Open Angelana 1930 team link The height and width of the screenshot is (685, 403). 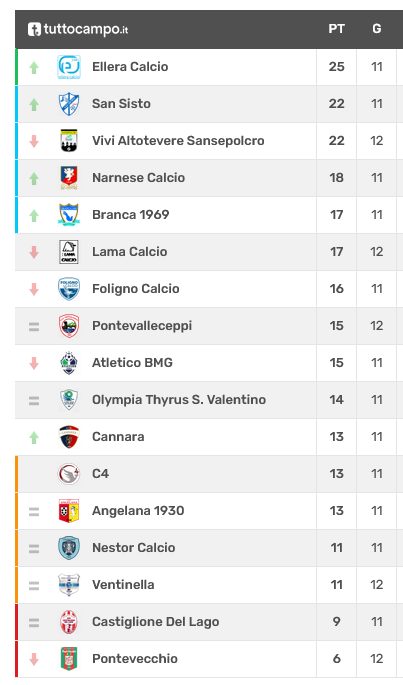tap(138, 511)
